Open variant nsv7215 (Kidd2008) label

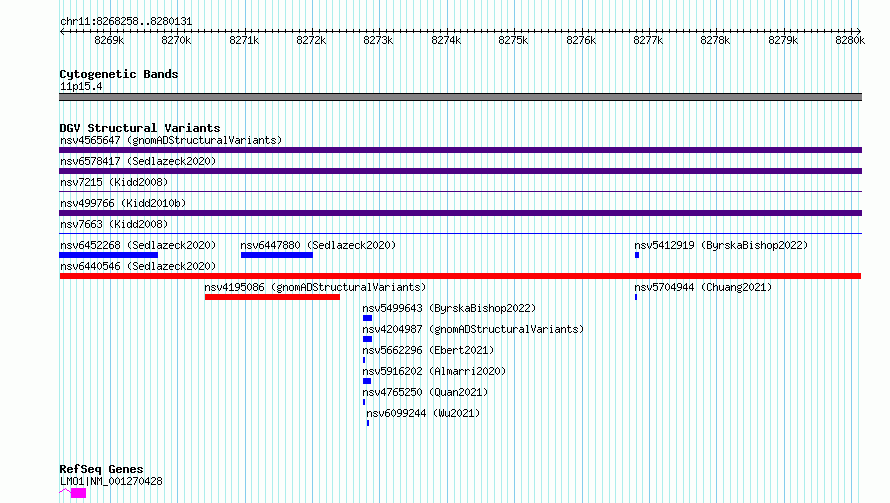coord(114,182)
